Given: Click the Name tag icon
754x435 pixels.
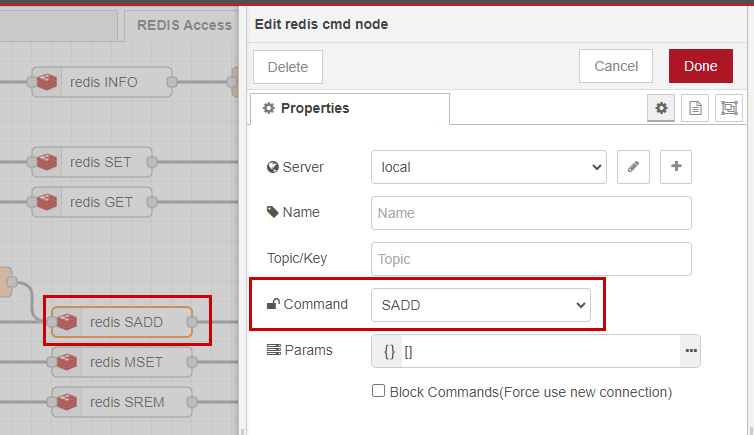Looking at the screenshot, I should coord(273,212).
